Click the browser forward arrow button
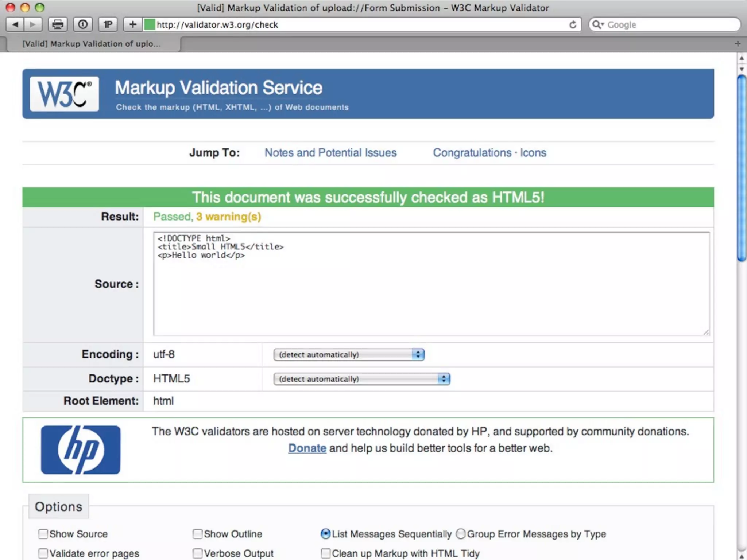 point(33,24)
